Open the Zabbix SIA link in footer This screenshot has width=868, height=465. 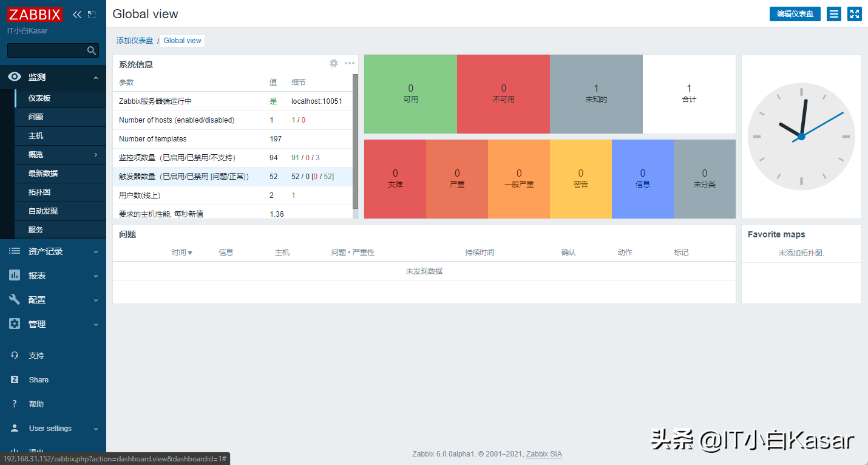pos(544,453)
